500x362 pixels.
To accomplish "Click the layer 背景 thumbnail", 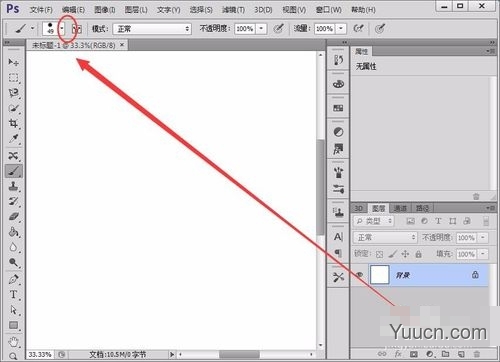I will 380,275.
